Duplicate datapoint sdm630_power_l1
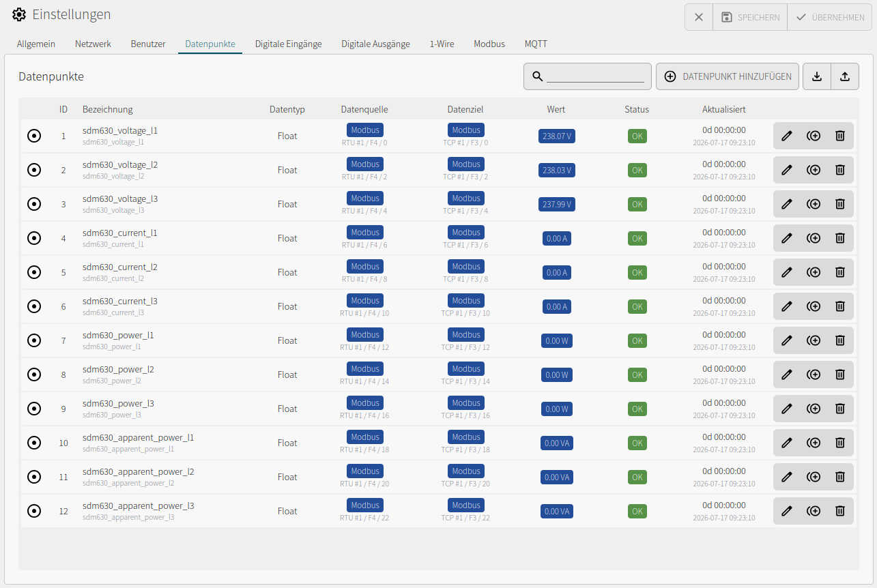Viewport: 877px width, 588px height. (813, 340)
